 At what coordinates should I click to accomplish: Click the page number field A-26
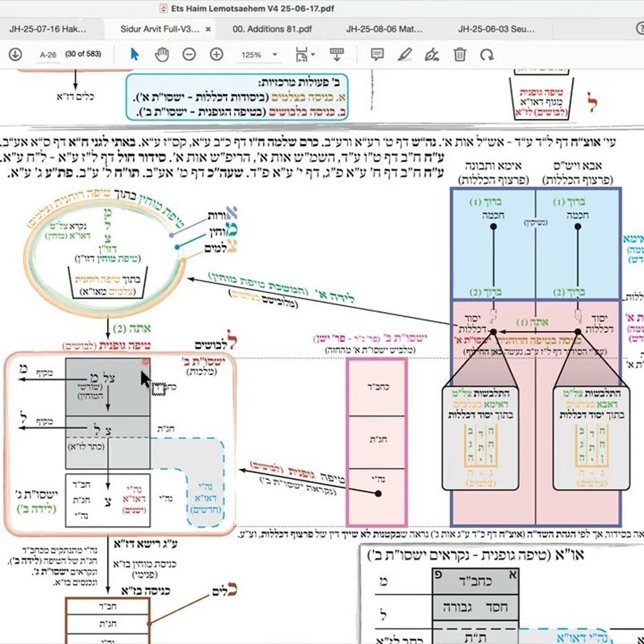[x=48, y=55]
